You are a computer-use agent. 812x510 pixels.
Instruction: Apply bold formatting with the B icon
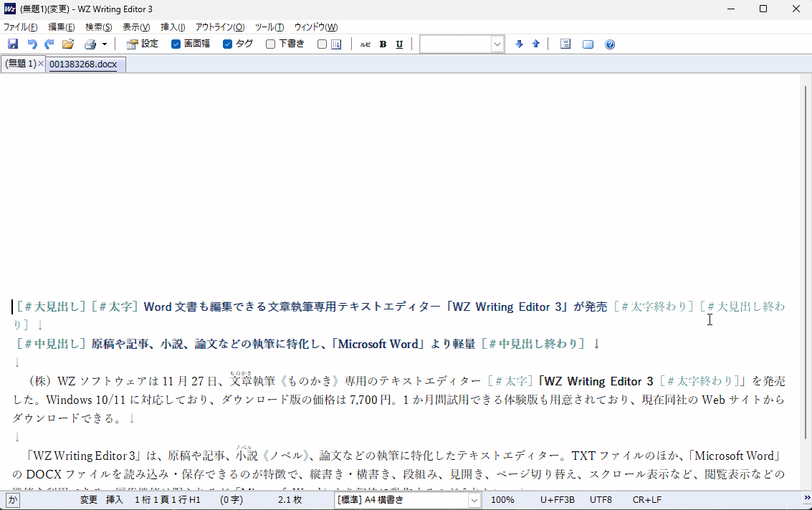pos(383,44)
